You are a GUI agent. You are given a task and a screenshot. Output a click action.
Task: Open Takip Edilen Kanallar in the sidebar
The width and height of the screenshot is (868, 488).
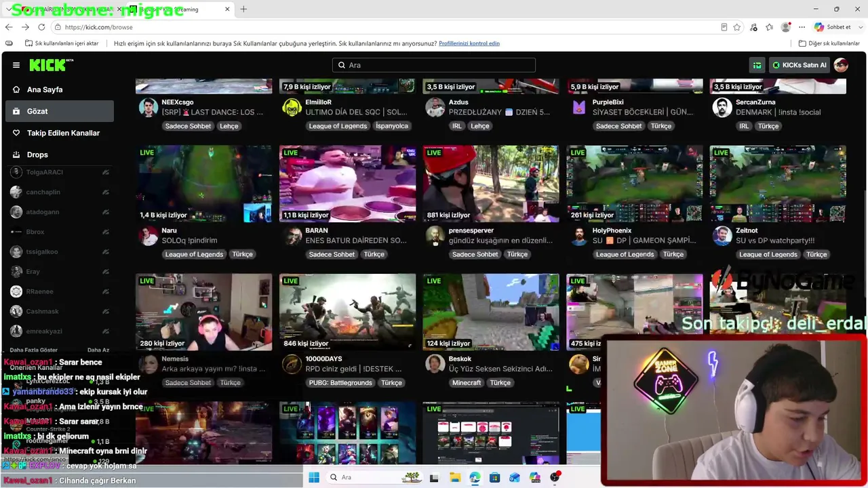[60, 133]
